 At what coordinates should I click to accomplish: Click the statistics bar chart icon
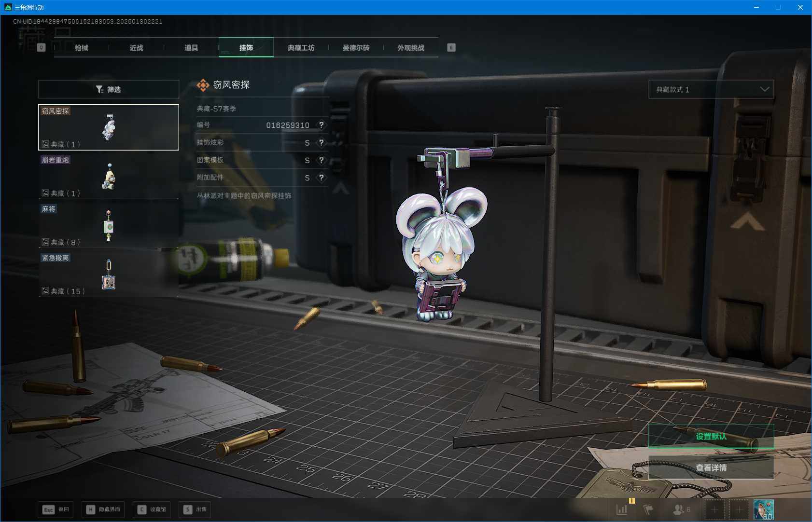pos(622,509)
